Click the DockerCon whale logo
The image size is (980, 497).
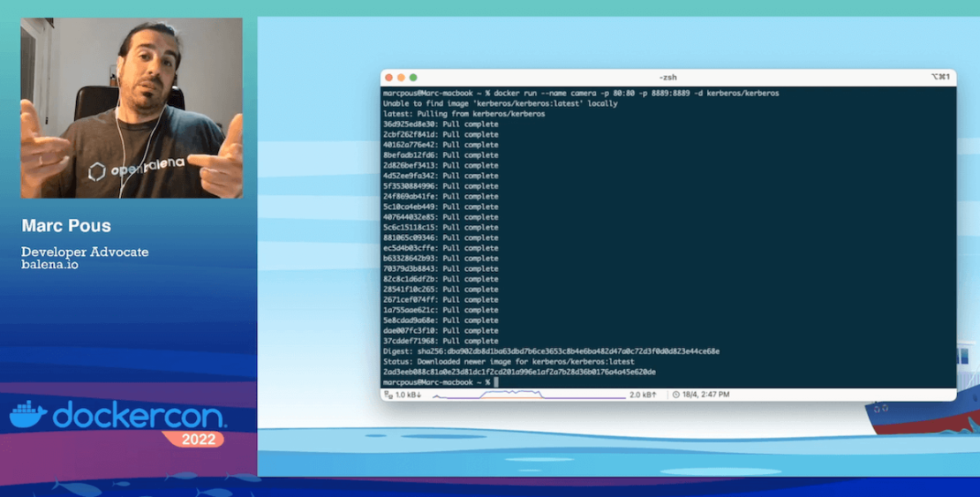coord(27,415)
